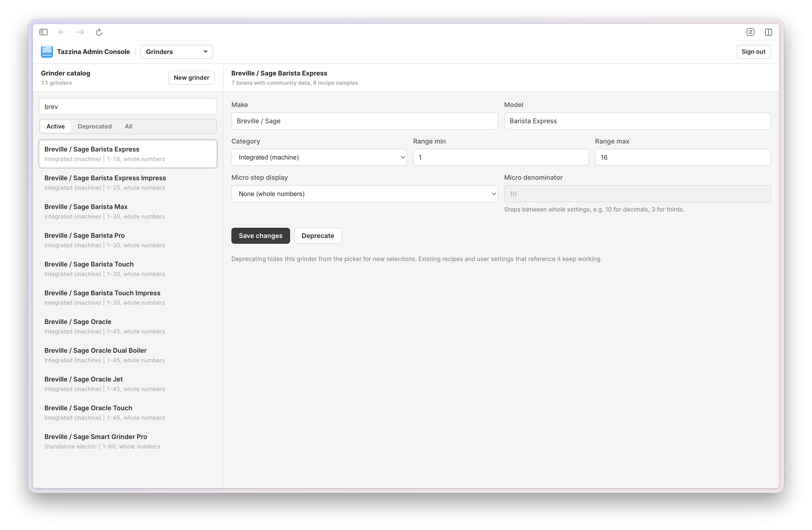Select Breville / Sage Smart Grinder Pro
Image resolution: width=812 pixels, height=530 pixels.
pyautogui.click(x=128, y=441)
